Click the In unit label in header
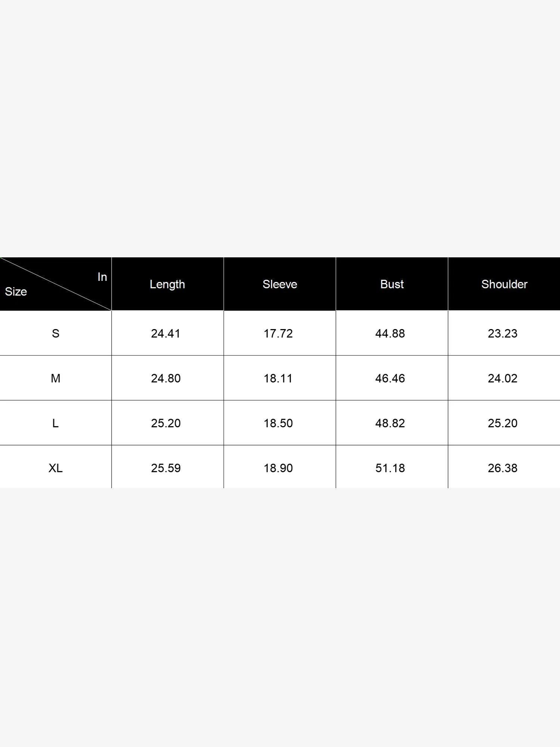Screen dimensions: 560x747 (102, 277)
